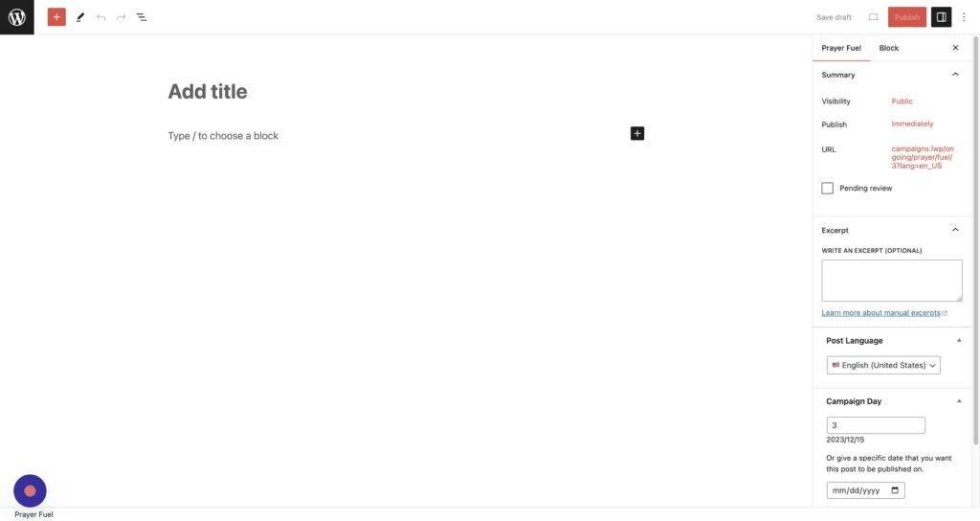
Task: Click the Immediately publish date button
Action: [x=912, y=125]
